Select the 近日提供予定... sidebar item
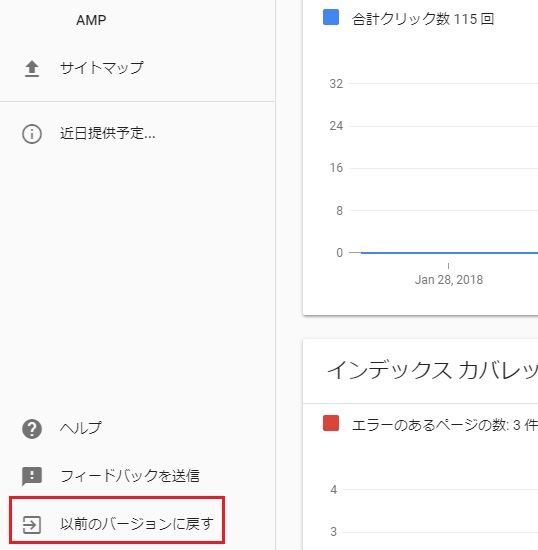The image size is (538, 550). click(107, 134)
